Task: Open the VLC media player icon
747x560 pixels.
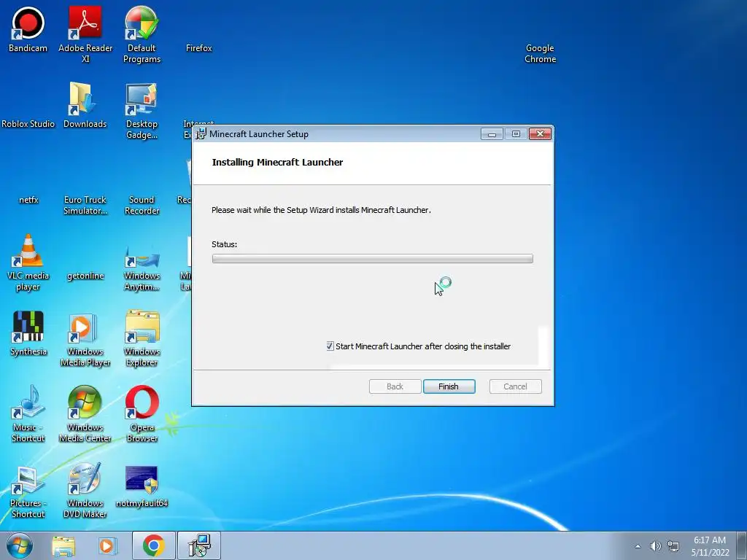Action: (28, 262)
